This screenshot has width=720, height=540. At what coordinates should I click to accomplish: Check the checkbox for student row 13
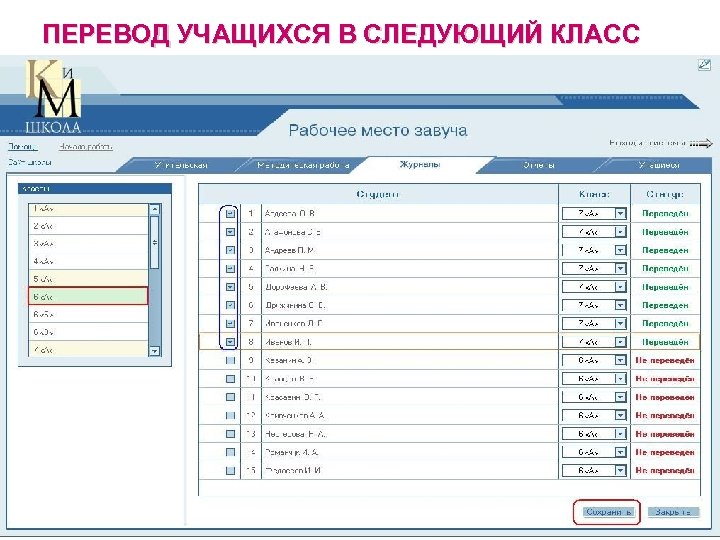(231, 434)
